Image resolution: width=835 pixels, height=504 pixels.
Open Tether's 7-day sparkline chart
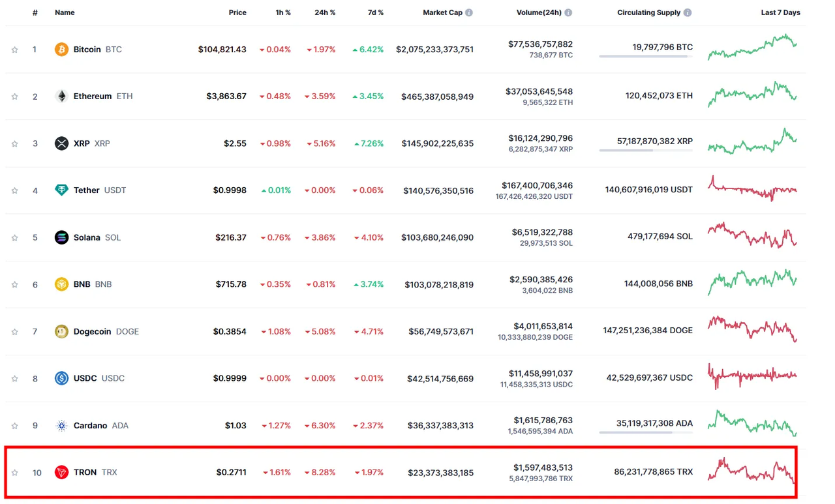[x=752, y=188]
